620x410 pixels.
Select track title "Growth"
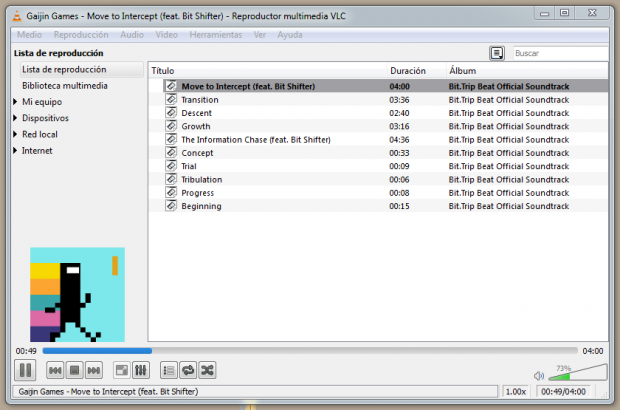click(x=196, y=127)
